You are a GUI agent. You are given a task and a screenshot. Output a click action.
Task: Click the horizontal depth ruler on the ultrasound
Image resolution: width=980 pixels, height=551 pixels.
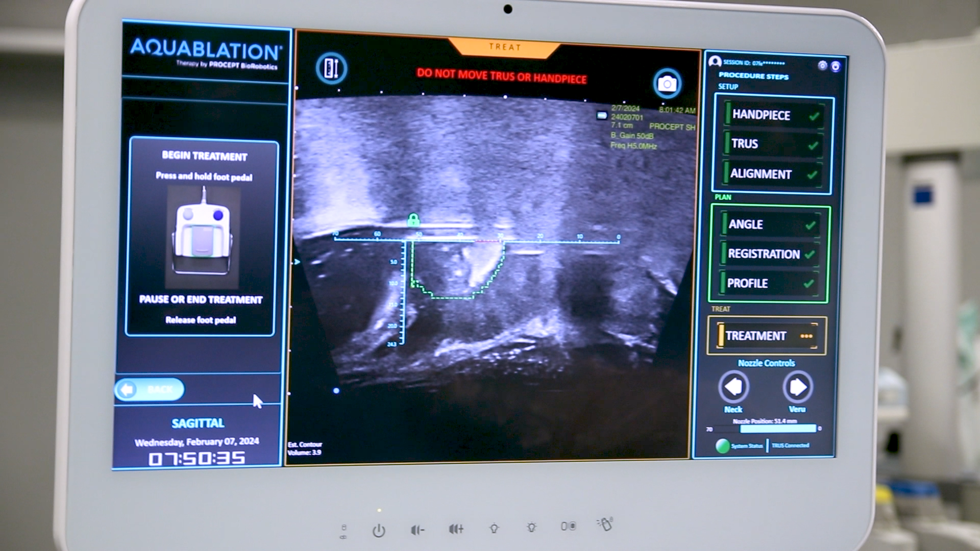[476, 238]
